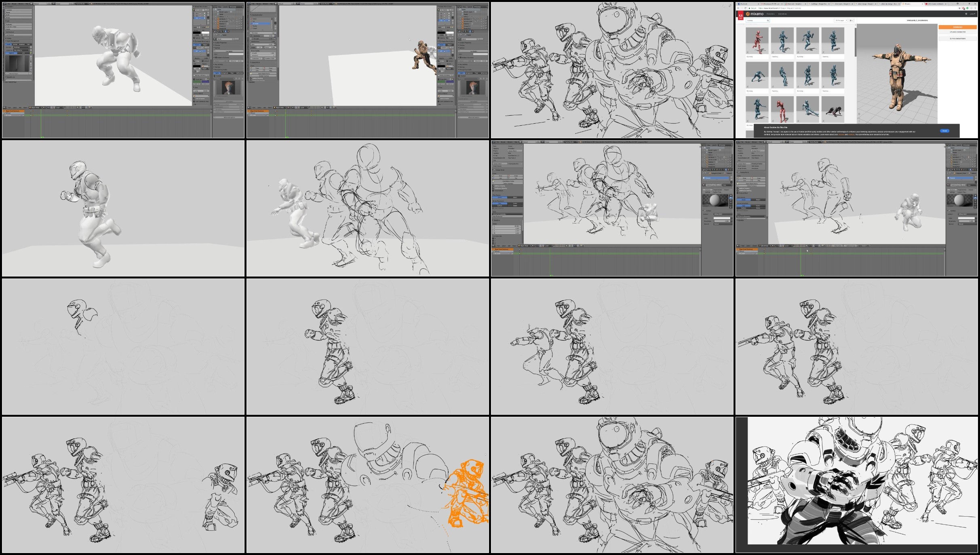
Task: Click the bookmark star in Chrome address bar
Action: click(x=959, y=8)
